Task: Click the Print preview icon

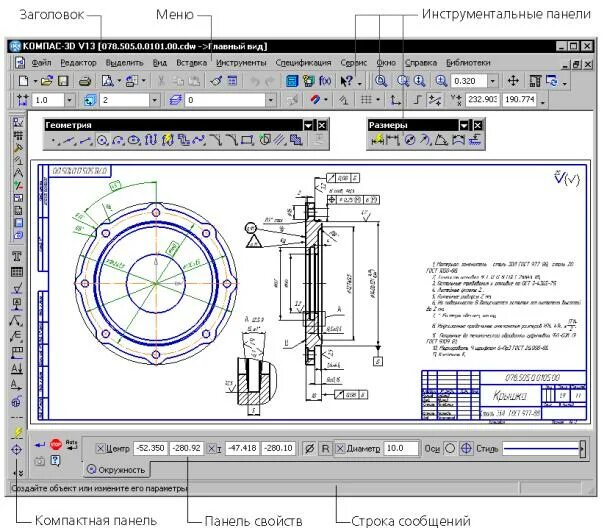Action: point(107,81)
